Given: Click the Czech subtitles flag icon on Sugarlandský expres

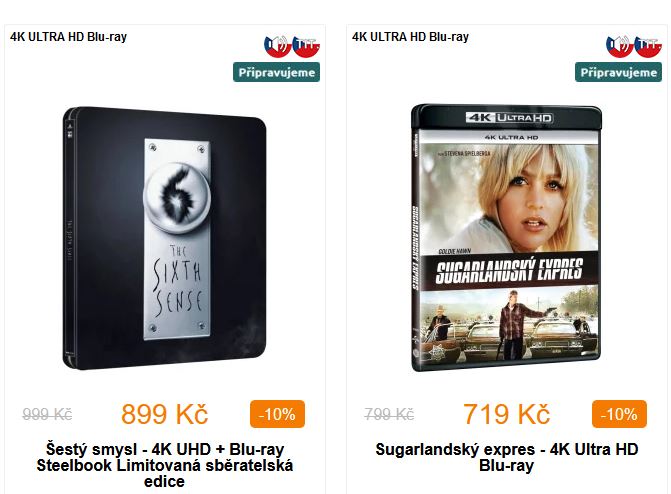Looking at the screenshot, I should (648, 46).
